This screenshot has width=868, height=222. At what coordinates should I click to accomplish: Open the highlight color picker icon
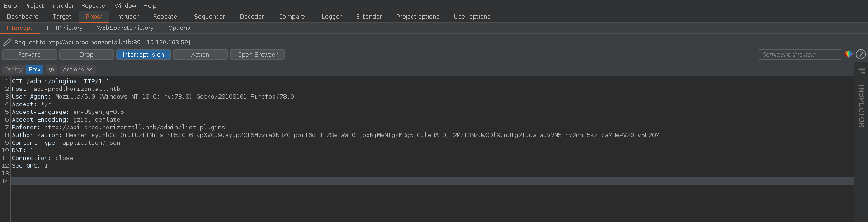[849, 54]
